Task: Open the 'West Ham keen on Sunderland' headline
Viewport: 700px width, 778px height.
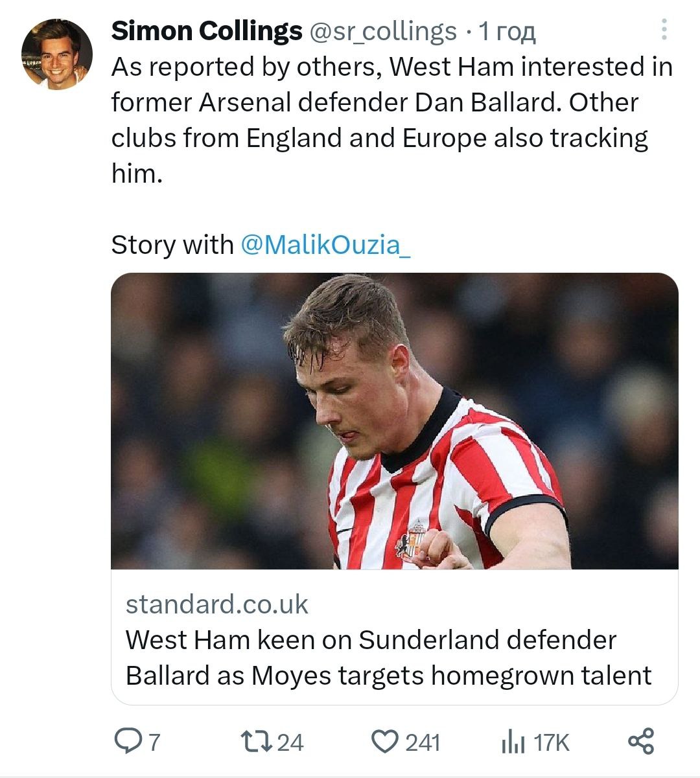Action: click(x=388, y=658)
